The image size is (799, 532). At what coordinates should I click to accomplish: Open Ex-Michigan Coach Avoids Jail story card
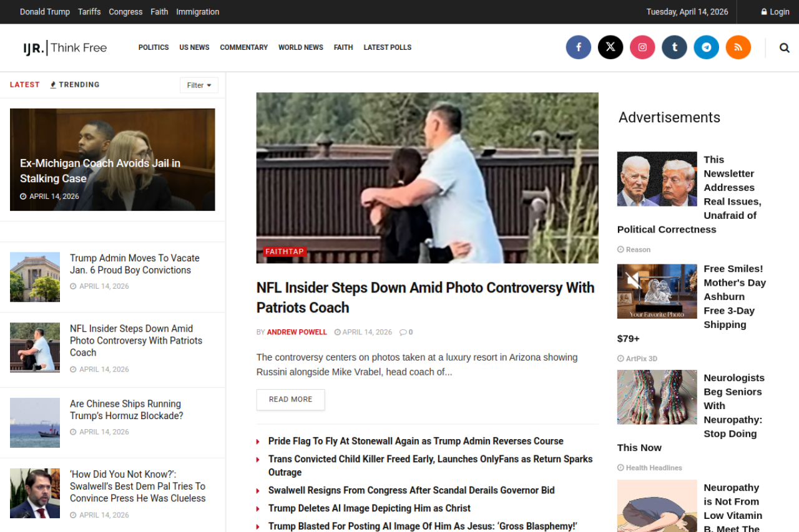coord(112,160)
